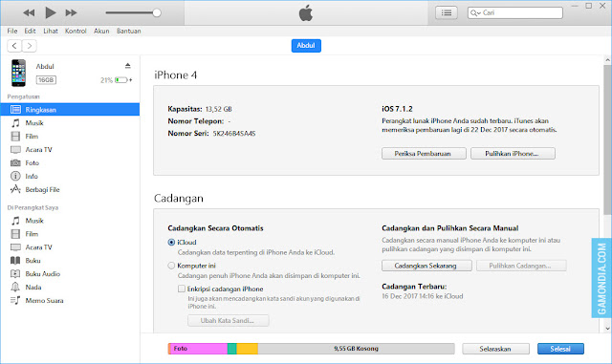Click Pulihkan iPhone button

click(513, 153)
